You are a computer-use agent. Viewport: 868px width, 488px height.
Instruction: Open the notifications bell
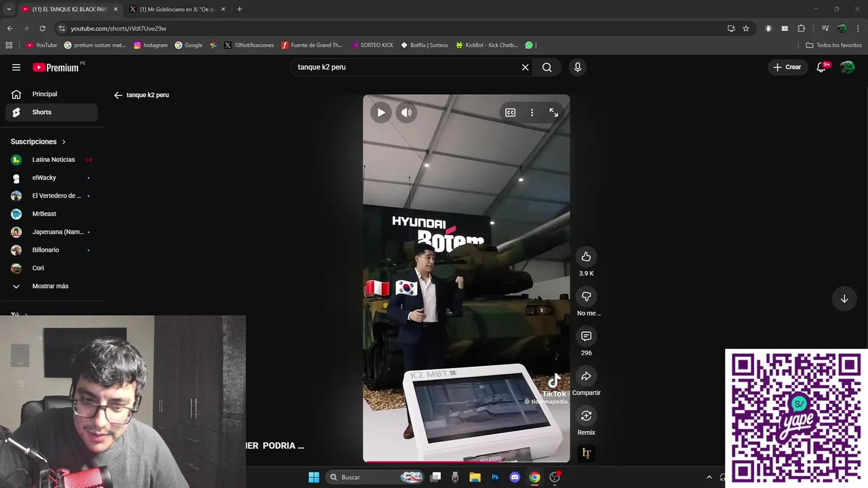[821, 67]
